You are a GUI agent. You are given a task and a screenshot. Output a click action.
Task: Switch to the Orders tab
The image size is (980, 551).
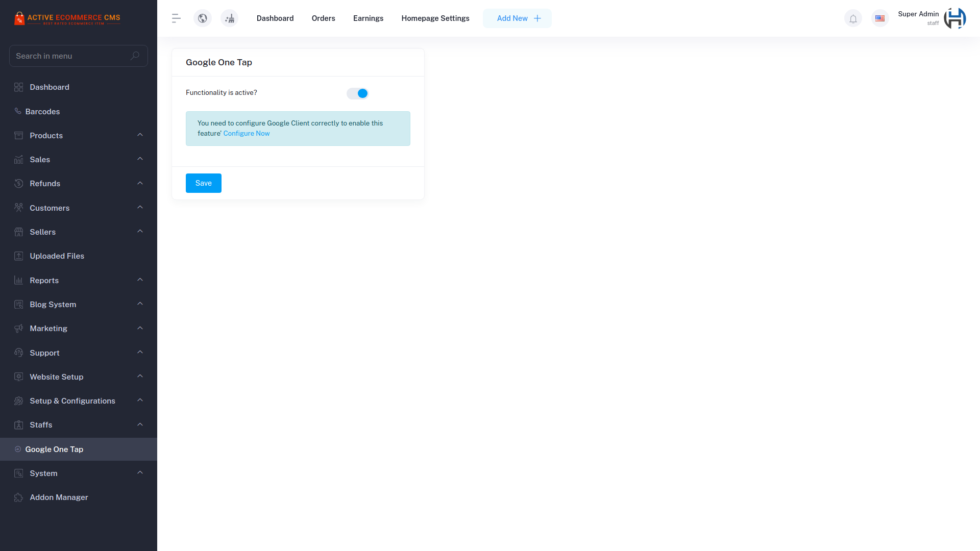323,18
